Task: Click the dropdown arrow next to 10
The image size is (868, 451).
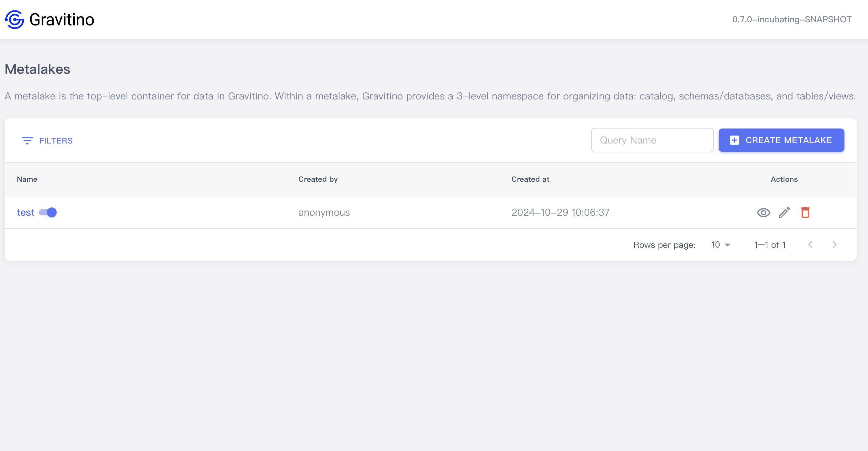Action: (x=728, y=245)
